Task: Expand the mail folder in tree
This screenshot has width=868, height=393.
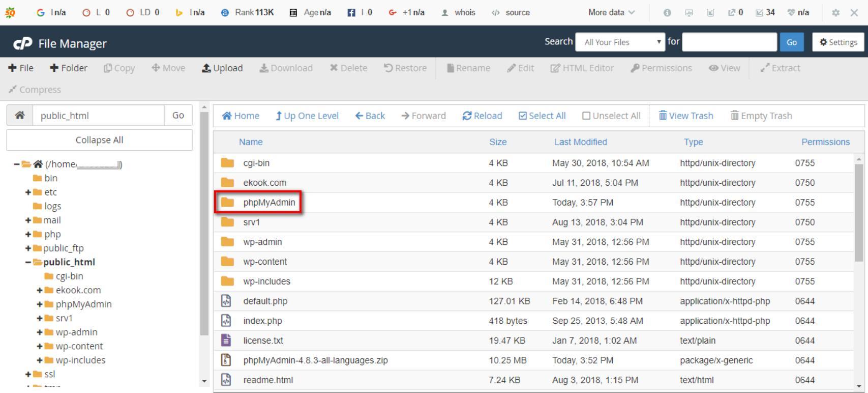Action: [28, 220]
